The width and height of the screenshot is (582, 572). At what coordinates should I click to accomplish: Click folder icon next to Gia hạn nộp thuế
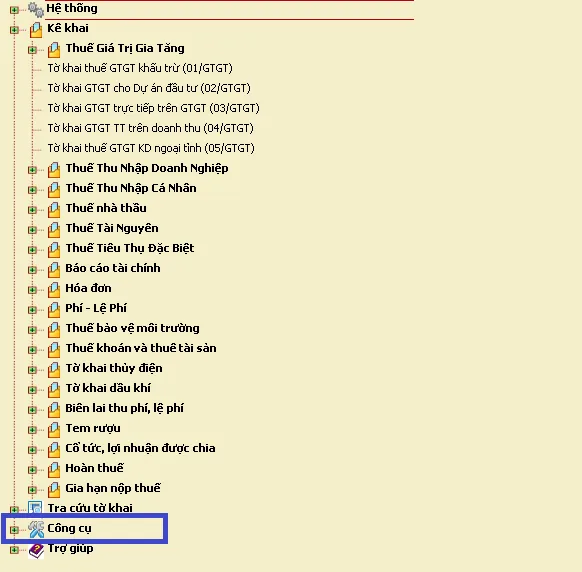pos(54,490)
